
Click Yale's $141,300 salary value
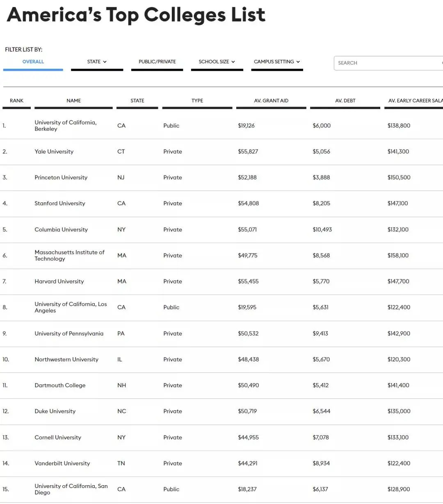398,152
